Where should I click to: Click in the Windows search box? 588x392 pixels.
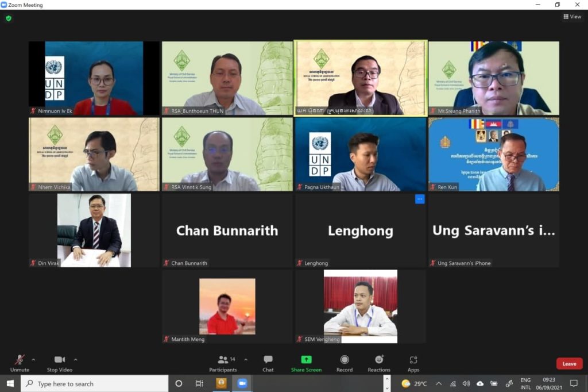coord(95,384)
